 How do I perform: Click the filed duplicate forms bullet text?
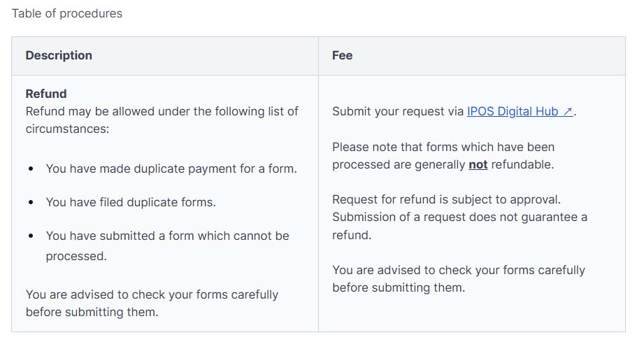coord(131,202)
